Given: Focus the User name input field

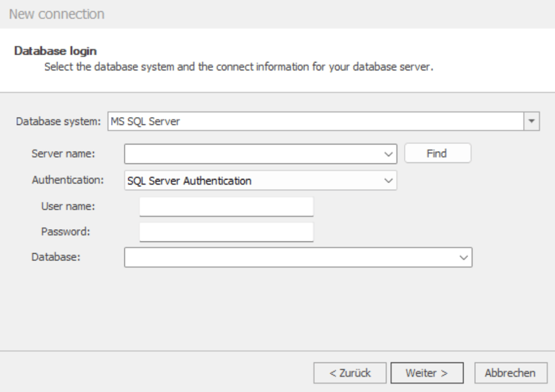Looking at the screenshot, I should tap(227, 206).
